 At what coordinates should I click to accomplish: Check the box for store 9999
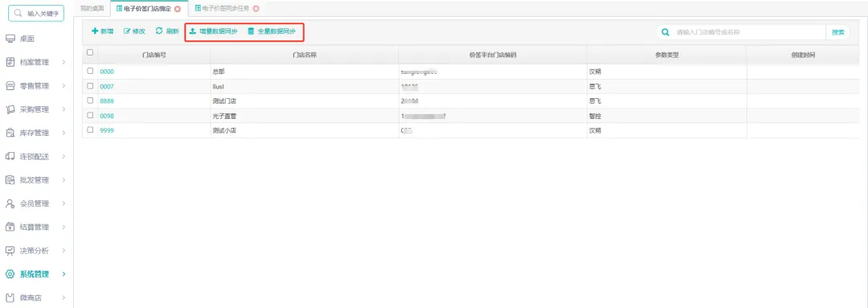click(90, 129)
